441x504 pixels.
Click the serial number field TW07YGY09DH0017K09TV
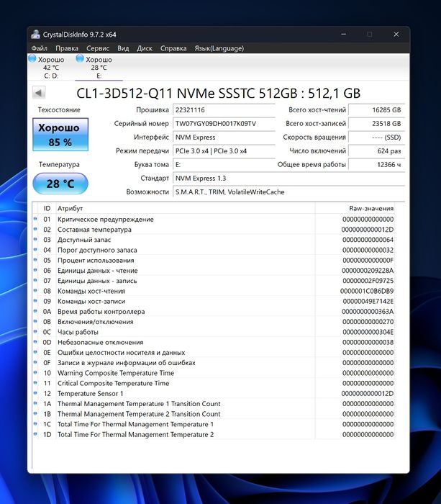point(224,124)
